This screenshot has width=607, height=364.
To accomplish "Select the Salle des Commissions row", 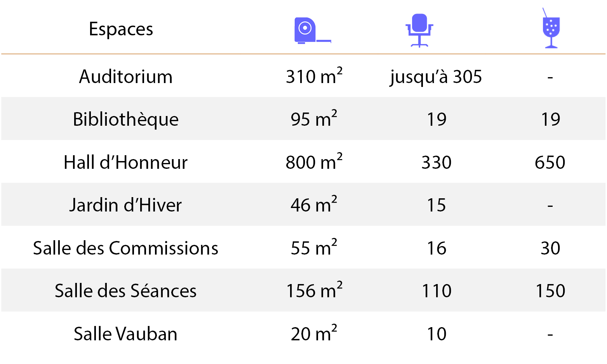I will (303, 248).
